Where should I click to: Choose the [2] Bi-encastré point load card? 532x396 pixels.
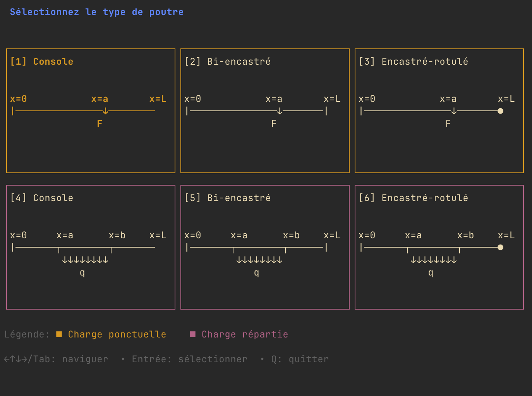tap(265, 111)
